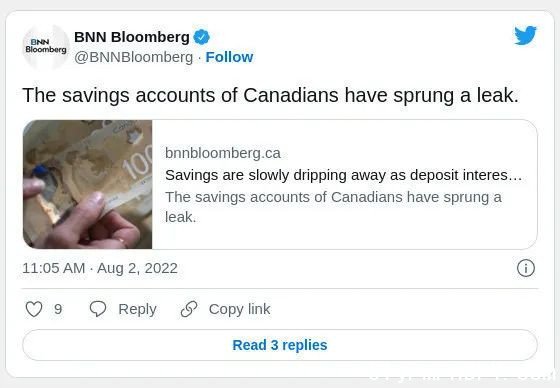560x388 pixels.
Task: Follow the BNN Bloomberg account
Action: pos(229,57)
